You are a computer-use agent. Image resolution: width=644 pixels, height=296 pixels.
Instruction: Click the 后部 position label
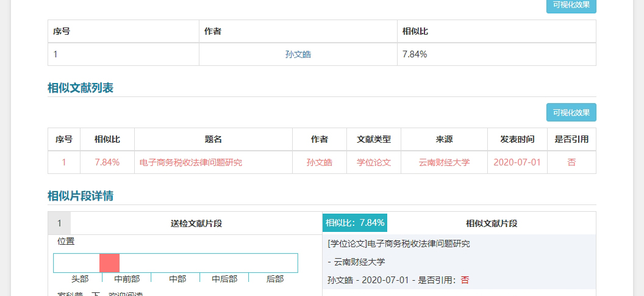pyautogui.click(x=275, y=279)
